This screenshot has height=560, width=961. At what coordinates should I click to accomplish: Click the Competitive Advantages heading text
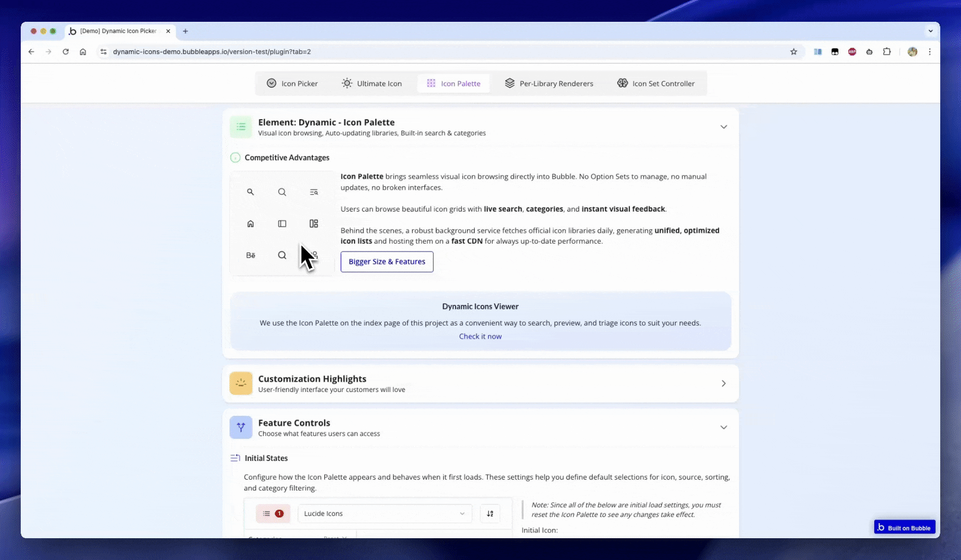click(x=287, y=158)
